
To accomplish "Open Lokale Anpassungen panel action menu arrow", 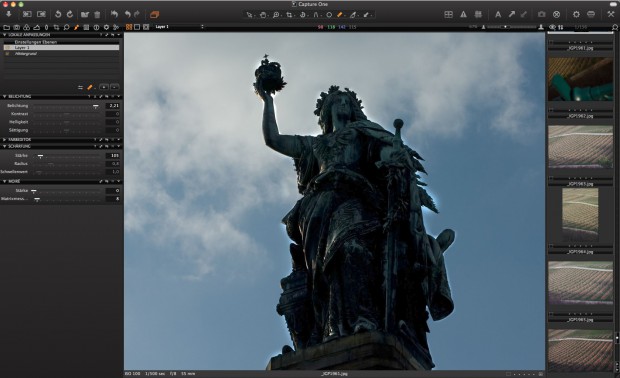I will point(119,35).
